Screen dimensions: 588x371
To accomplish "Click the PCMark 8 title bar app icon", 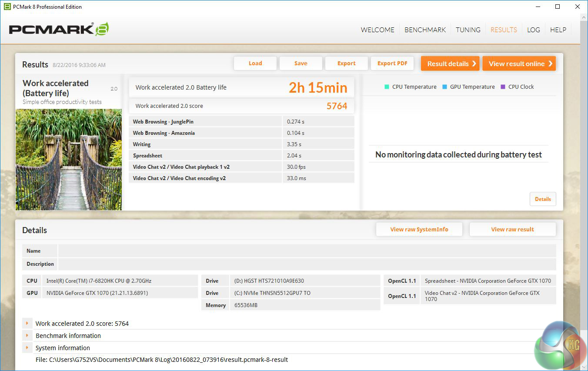I will pyautogui.click(x=7, y=7).
